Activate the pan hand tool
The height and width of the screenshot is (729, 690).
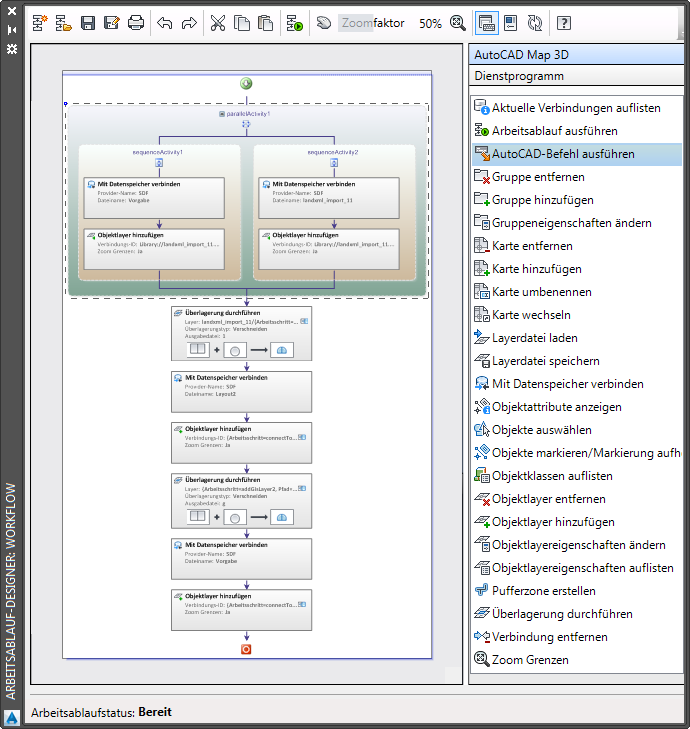tap(324, 23)
